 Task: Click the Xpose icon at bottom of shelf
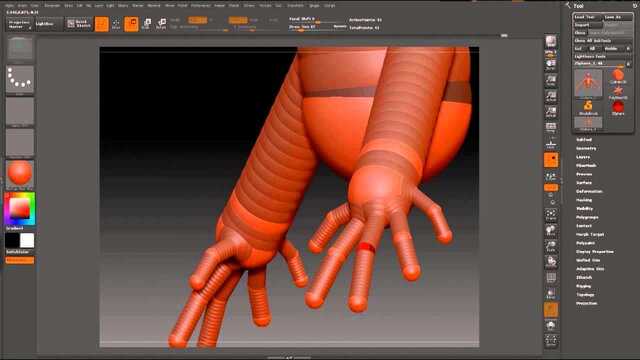pos(551,340)
